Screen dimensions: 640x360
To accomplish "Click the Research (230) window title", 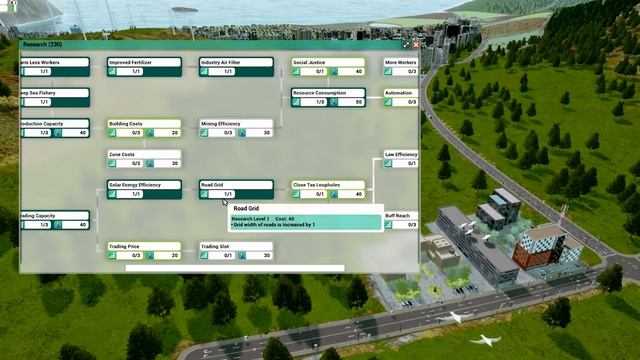I will click(42, 44).
